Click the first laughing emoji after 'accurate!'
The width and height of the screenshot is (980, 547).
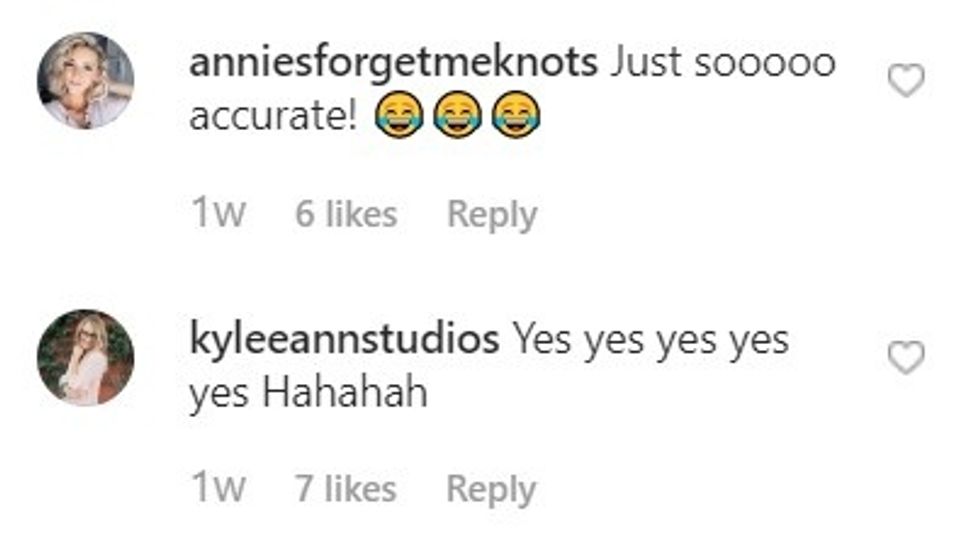pos(398,119)
